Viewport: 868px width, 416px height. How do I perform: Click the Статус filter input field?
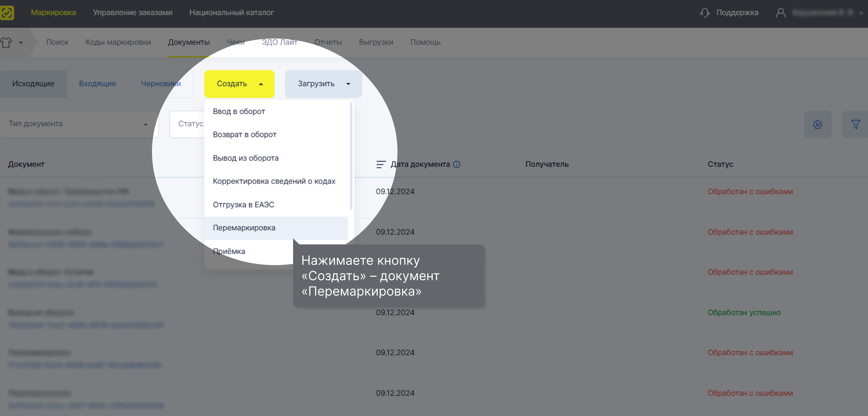pos(189,124)
